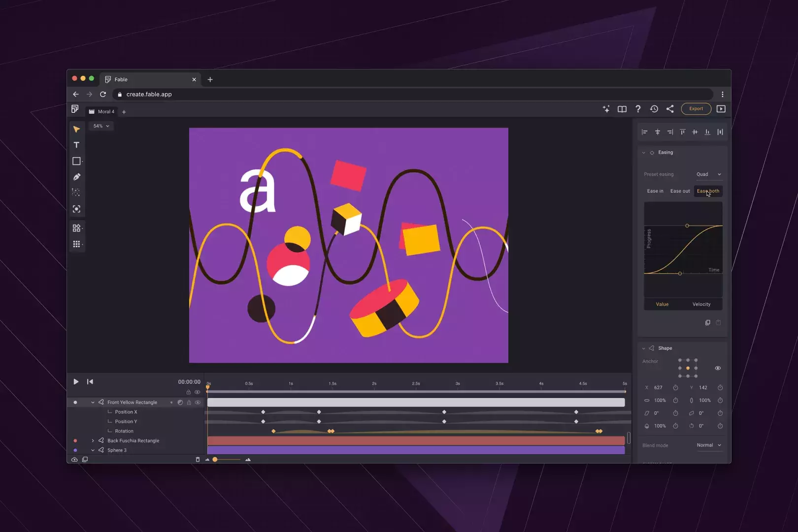Select the Pen tool

tap(76, 176)
